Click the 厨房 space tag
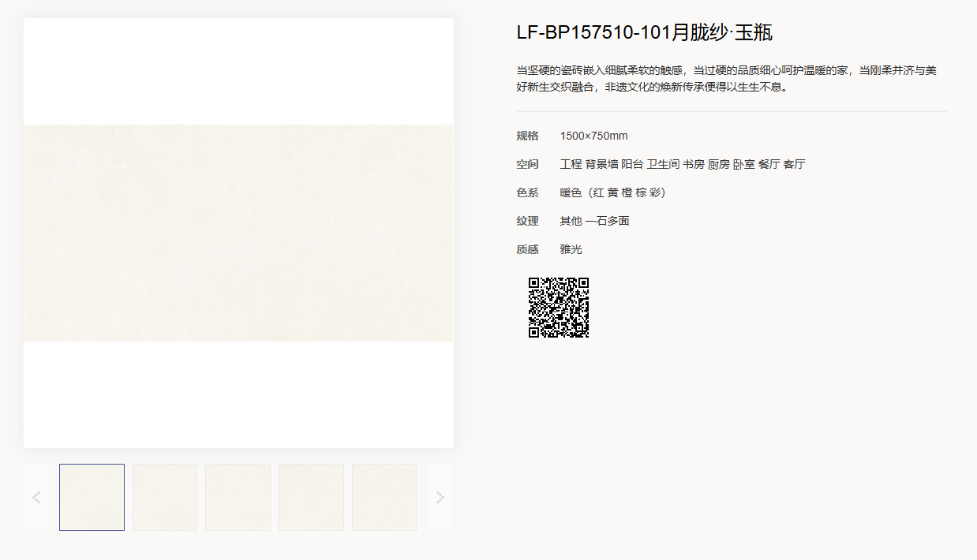 click(x=719, y=164)
